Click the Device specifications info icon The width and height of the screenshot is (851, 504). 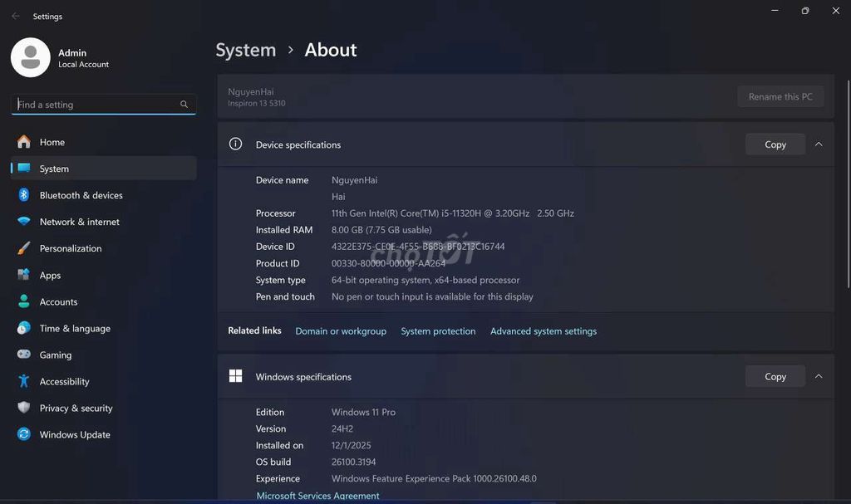[235, 144]
